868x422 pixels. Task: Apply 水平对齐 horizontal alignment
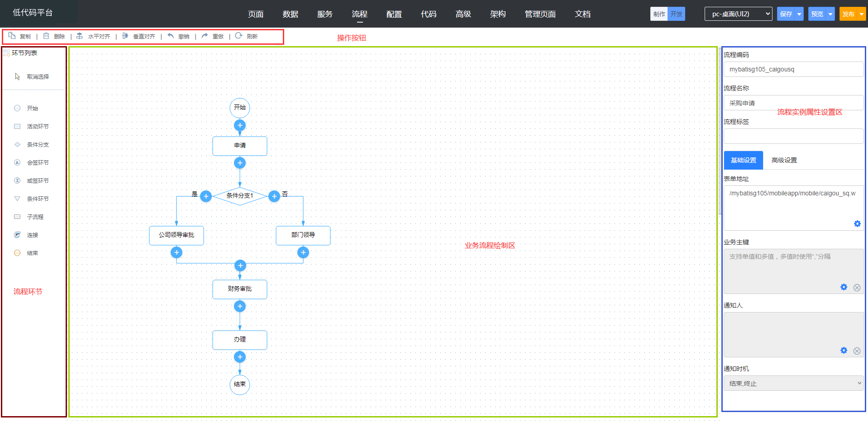point(80,36)
